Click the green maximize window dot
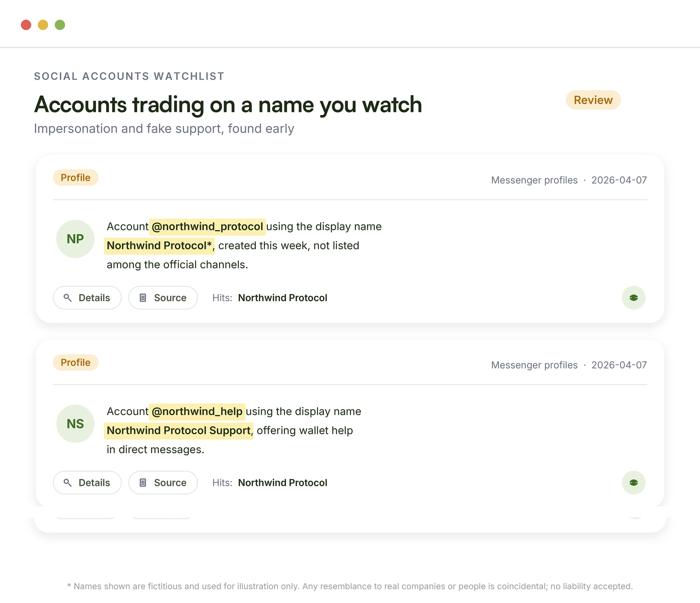The height and width of the screenshot is (603, 700). pyautogui.click(x=60, y=25)
